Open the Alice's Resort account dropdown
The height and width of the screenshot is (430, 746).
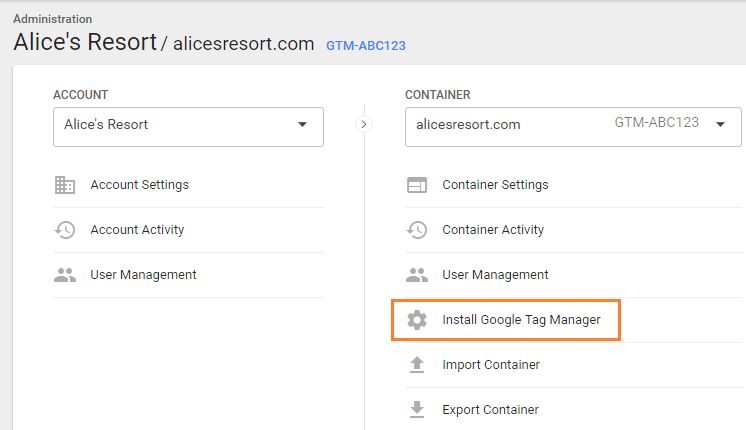pos(188,127)
